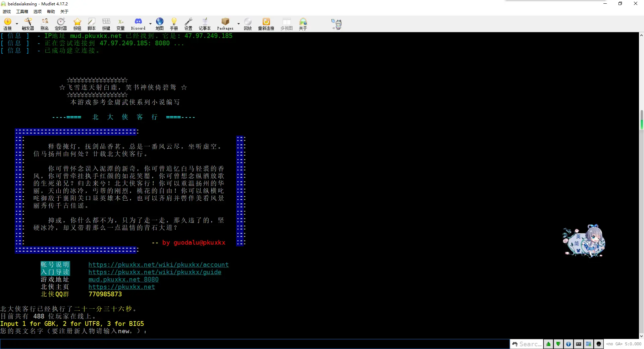Click the scrollbar down arrow

tap(641, 336)
